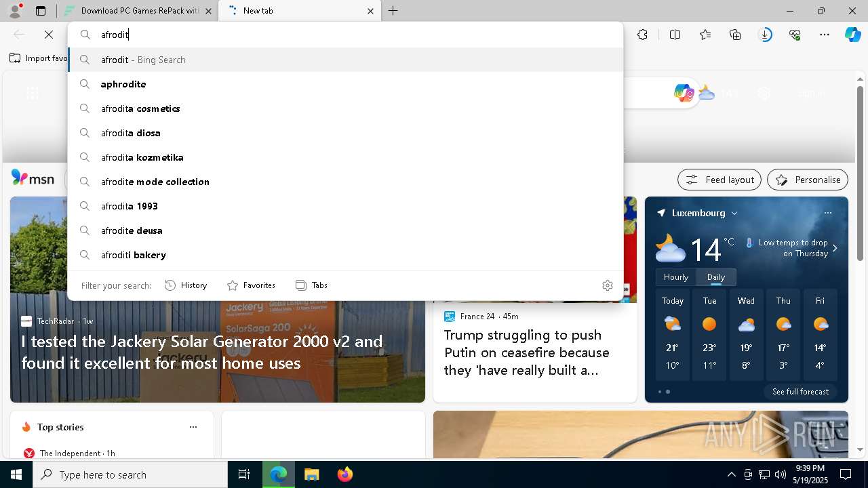
Task: Choose 'afrodita cosmetics' suggestion
Action: point(345,108)
